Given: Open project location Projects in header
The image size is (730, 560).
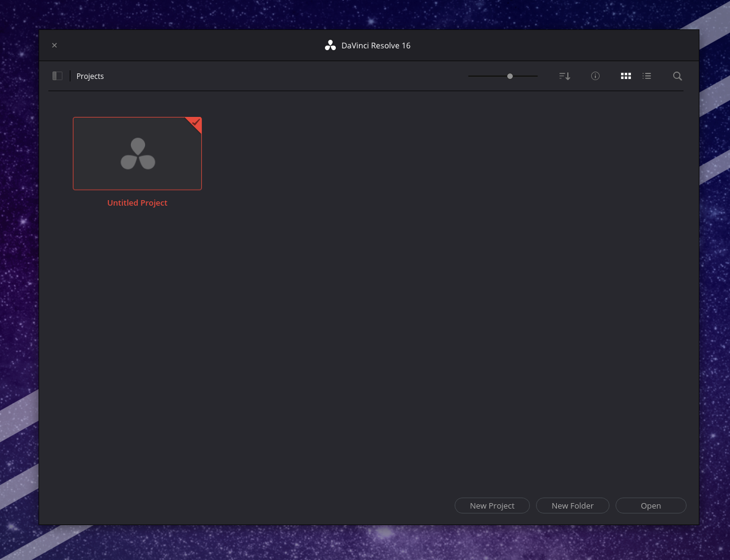Looking at the screenshot, I should (90, 76).
